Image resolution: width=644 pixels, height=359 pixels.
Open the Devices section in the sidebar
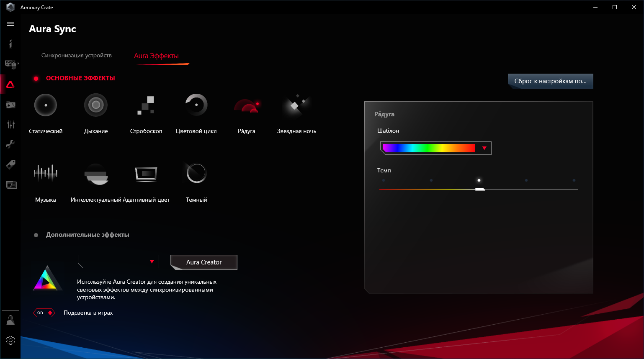(11, 64)
